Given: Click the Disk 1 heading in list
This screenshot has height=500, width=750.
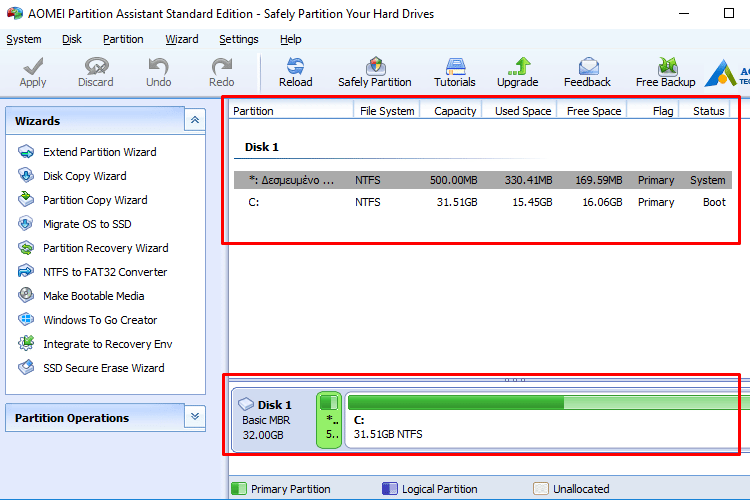Looking at the screenshot, I should [x=262, y=147].
